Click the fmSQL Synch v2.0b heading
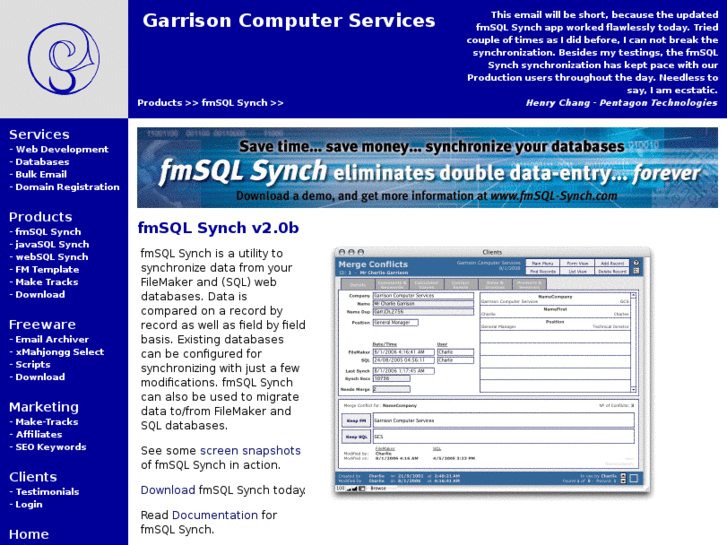Screen dimensions: 727x545 pos(218,228)
